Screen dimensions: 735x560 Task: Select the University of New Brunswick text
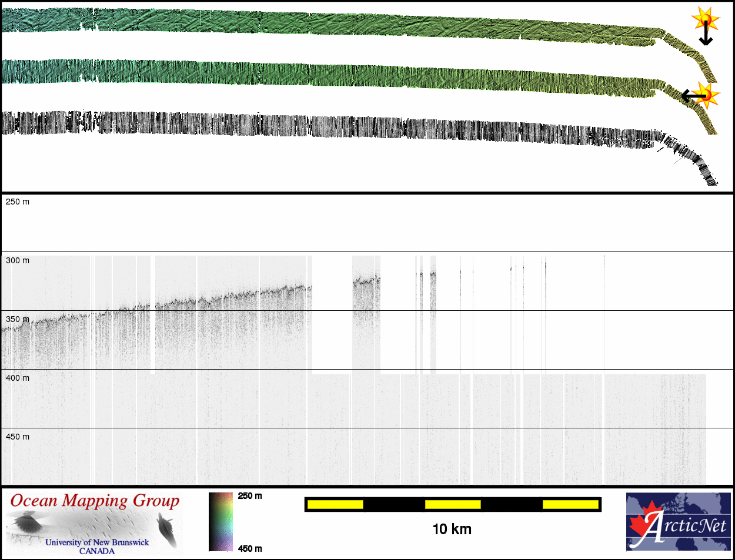[97, 542]
